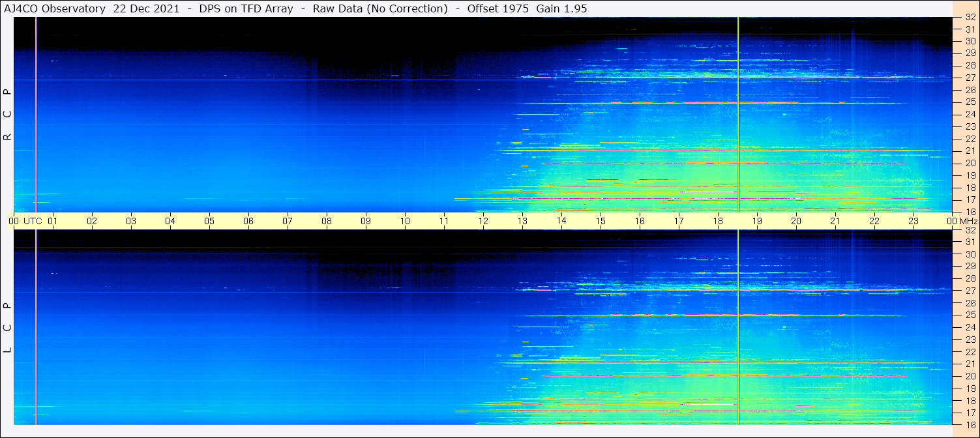Click the '09' hour tick label
This screenshot has height=438, width=980.
[x=366, y=221]
